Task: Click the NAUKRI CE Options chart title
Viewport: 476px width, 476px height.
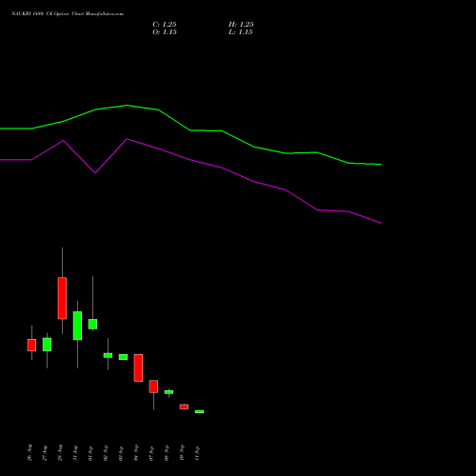Action: point(68,14)
